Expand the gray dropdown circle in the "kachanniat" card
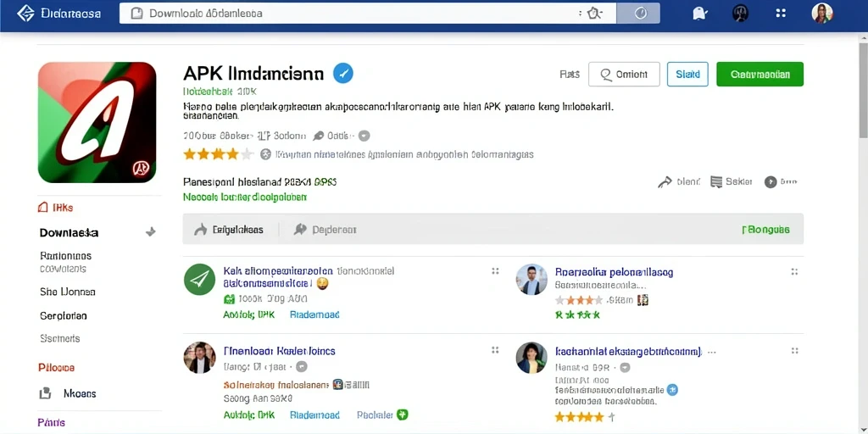The width and height of the screenshot is (868, 434). [625, 367]
